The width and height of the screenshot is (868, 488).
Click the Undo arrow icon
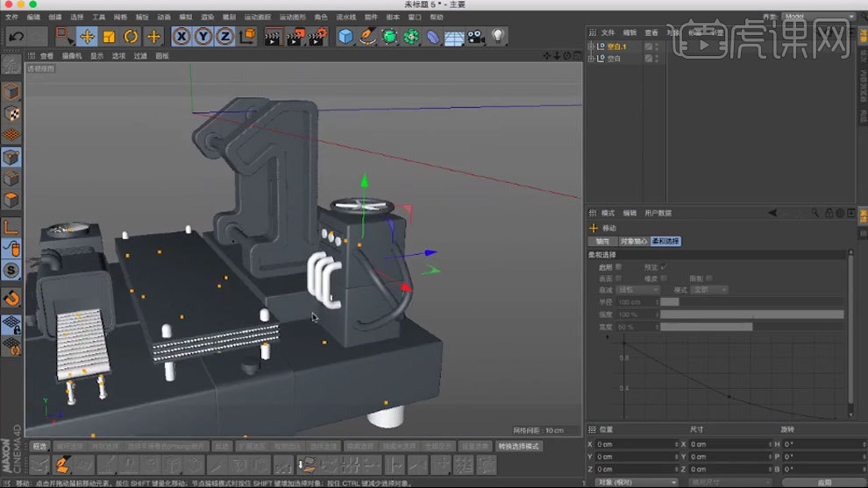16,36
